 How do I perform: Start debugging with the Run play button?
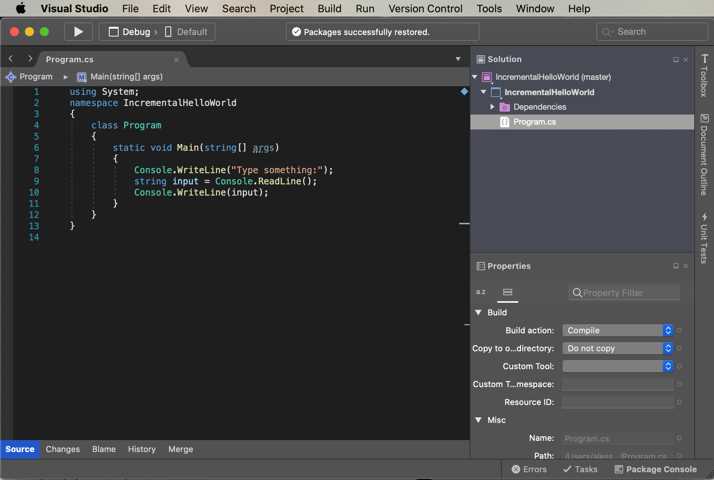tap(78, 31)
